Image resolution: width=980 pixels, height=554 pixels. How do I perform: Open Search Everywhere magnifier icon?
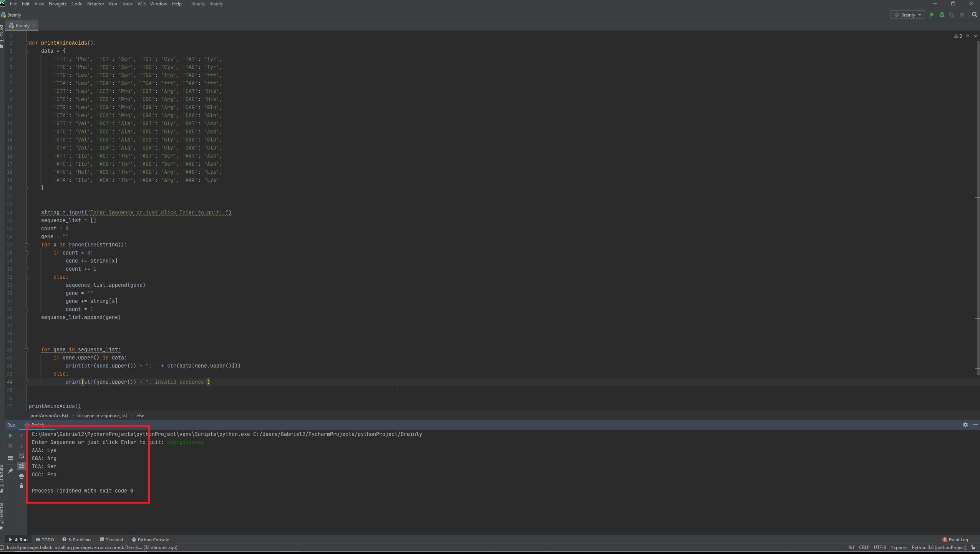[974, 15]
